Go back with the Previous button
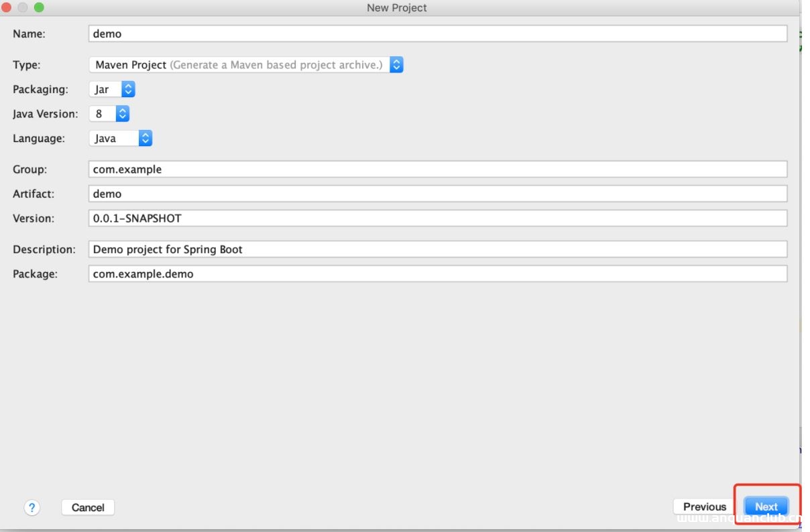 [x=704, y=507]
